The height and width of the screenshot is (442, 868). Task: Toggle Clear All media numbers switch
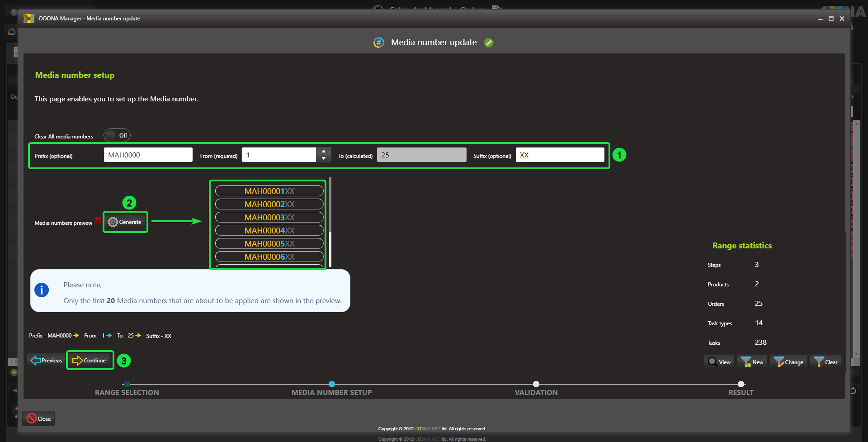[x=117, y=135]
